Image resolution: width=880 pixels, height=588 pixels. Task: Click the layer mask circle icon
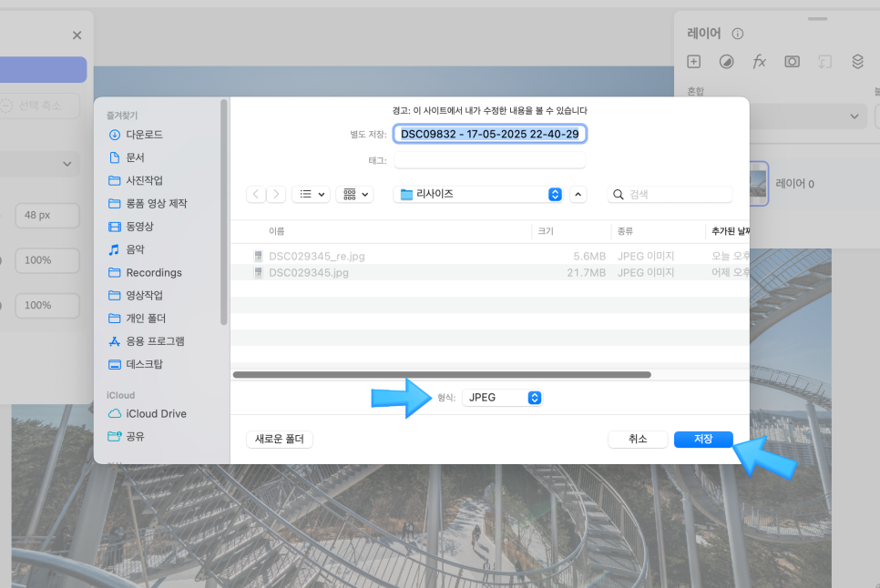(726, 62)
